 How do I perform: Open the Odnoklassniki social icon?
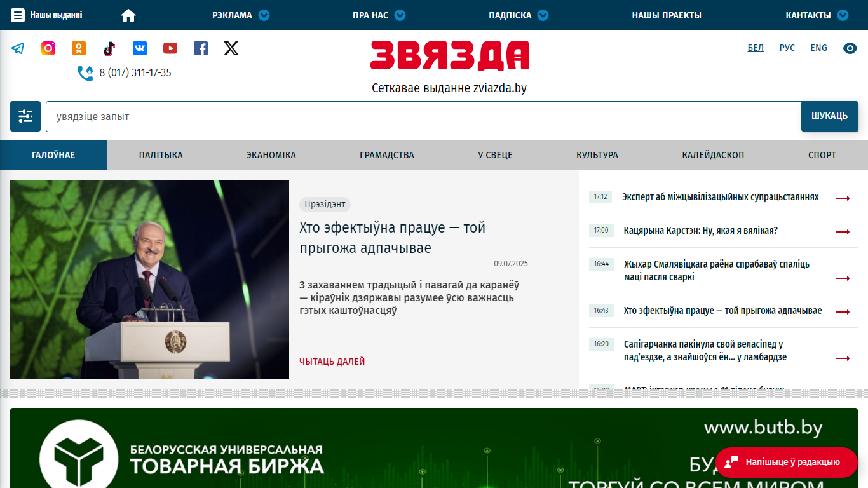click(79, 48)
